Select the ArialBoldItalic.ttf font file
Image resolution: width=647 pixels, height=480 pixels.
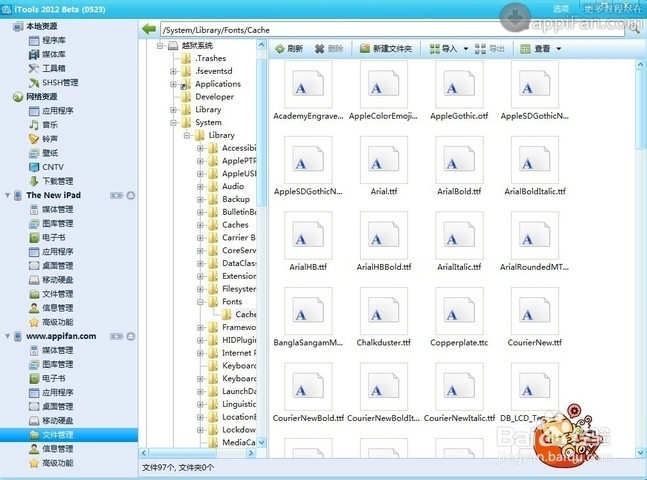click(x=535, y=167)
